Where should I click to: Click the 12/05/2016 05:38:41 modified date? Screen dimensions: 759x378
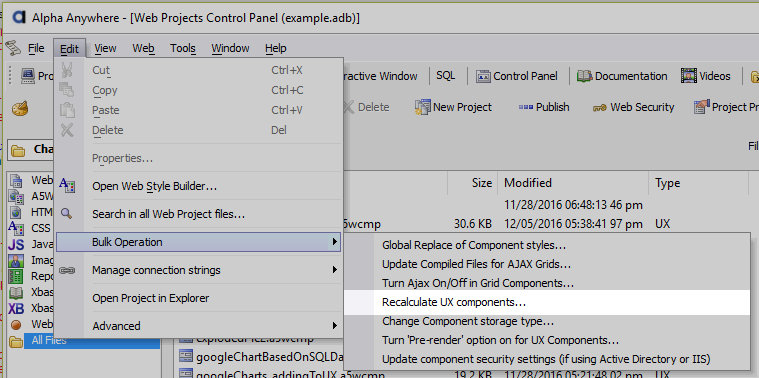coord(573,224)
